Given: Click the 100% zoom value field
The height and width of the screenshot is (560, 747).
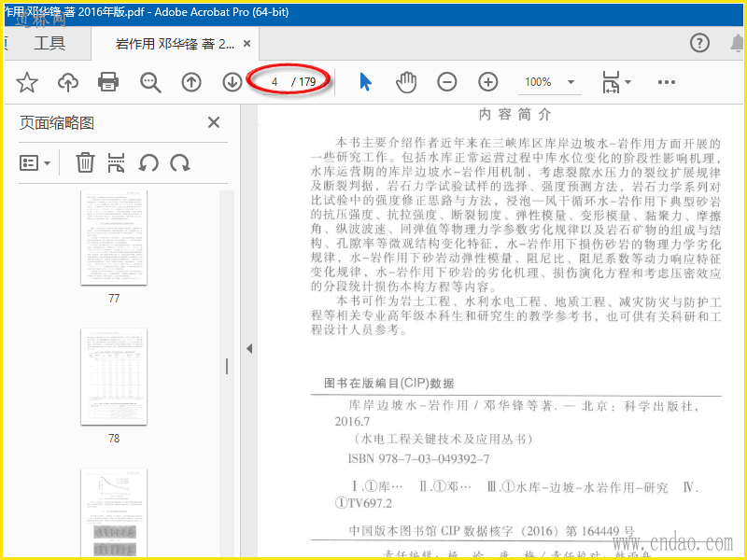Looking at the screenshot, I should pos(539,82).
